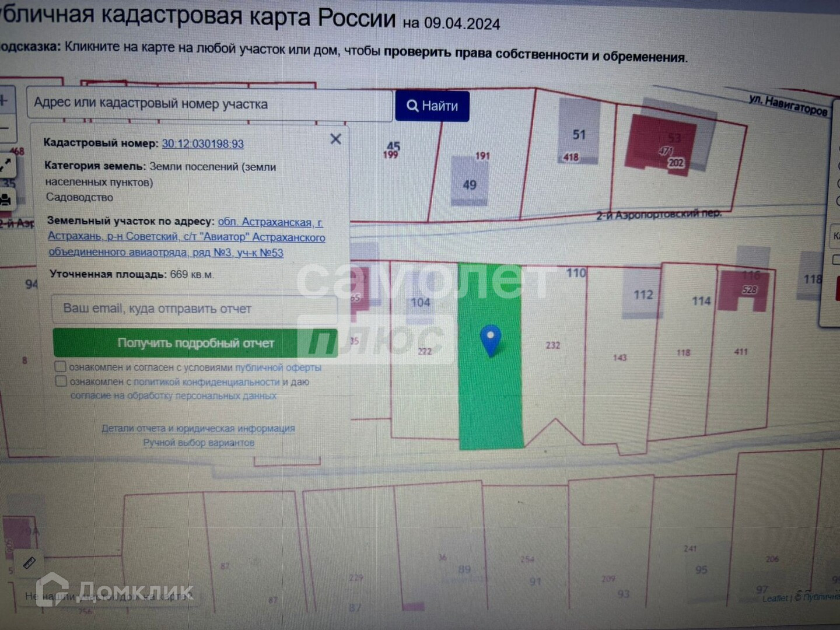Open the публичной оферты link
The width and height of the screenshot is (840, 630).
click(278, 367)
